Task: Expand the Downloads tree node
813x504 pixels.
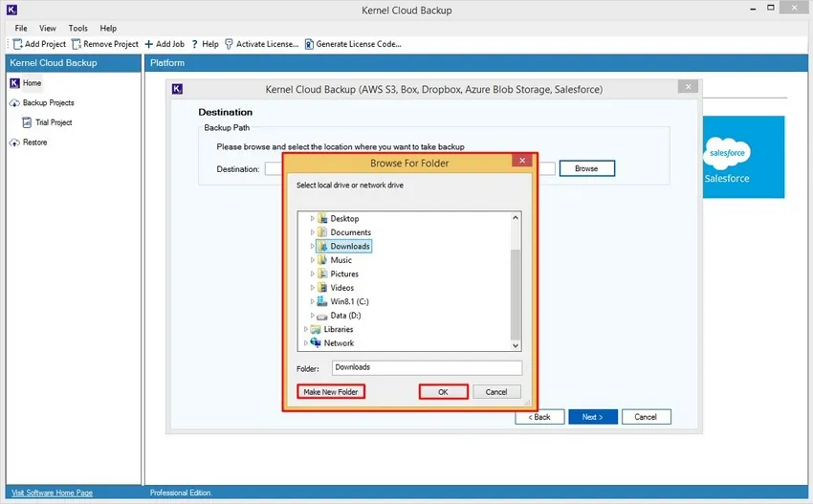Action: click(x=312, y=247)
